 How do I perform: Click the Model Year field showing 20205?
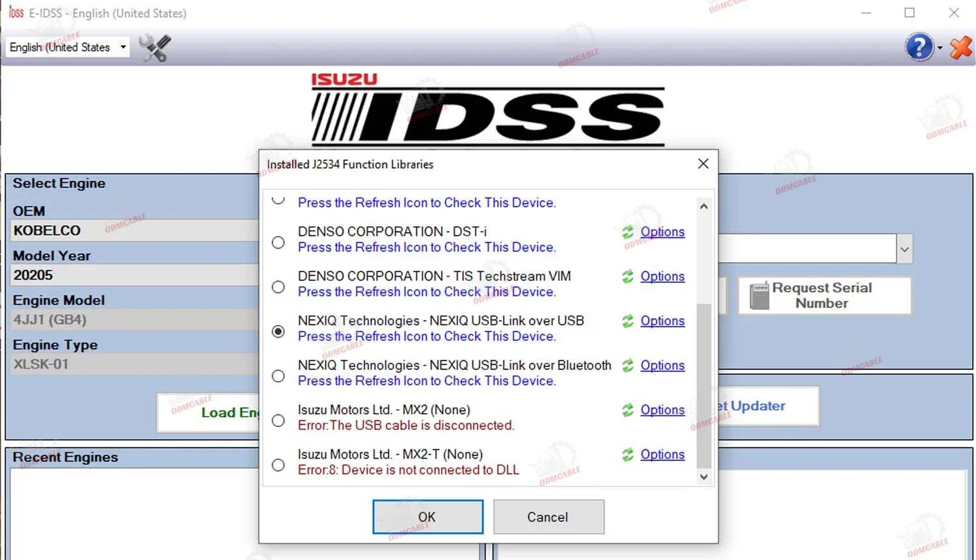point(135,275)
